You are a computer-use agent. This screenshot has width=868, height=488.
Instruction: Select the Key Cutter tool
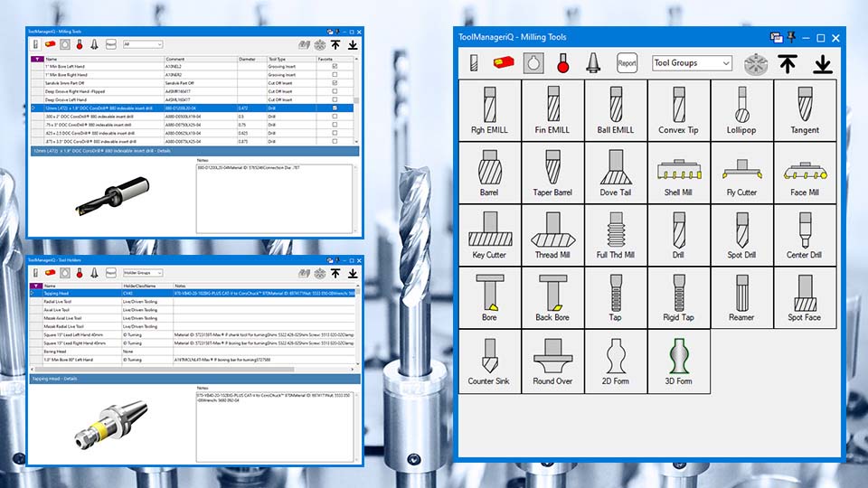pyautogui.click(x=490, y=236)
